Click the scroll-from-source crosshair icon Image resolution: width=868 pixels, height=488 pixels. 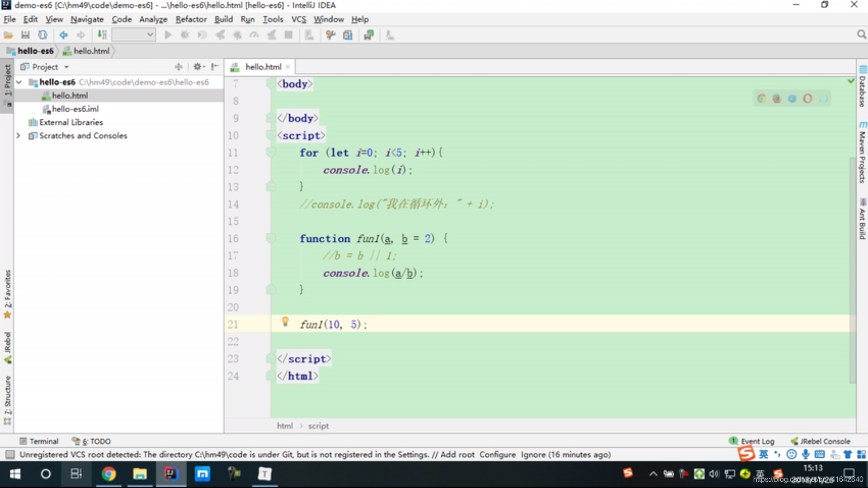[x=179, y=67]
